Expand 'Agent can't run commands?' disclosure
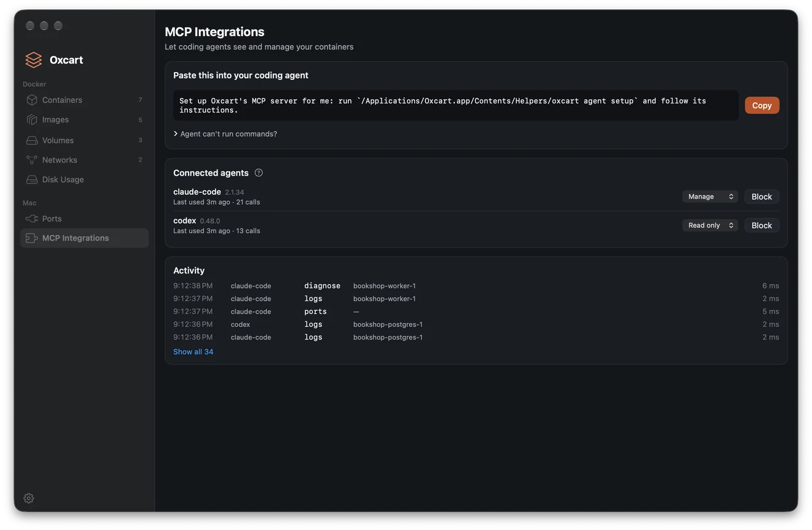Screen dimensions: 812x530 225,133
